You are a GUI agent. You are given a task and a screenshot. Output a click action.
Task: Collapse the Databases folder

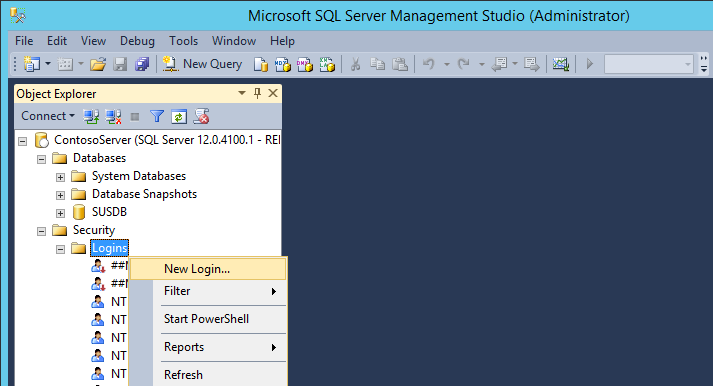click(41, 159)
